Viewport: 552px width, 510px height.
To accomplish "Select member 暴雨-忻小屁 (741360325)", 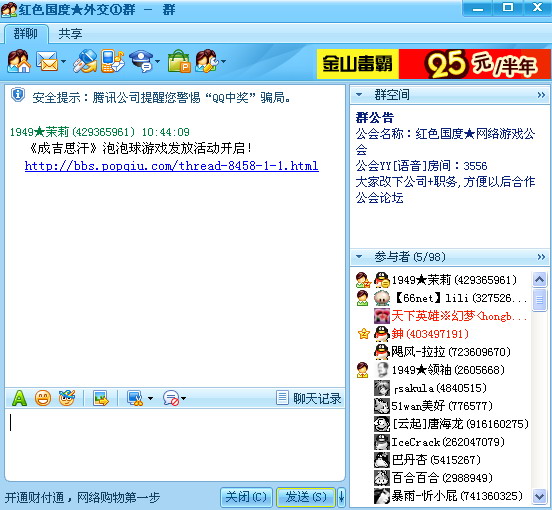I will coord(441,496).
